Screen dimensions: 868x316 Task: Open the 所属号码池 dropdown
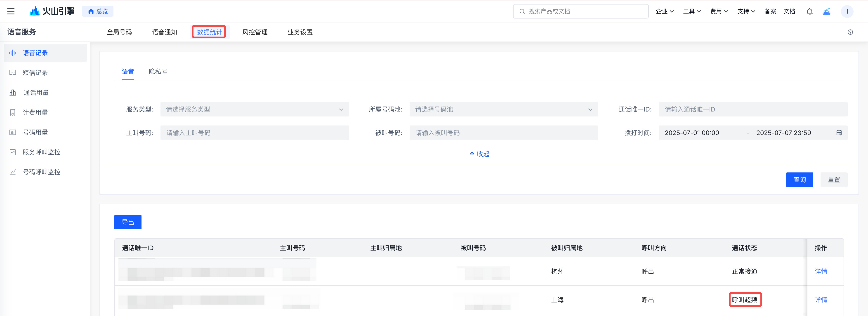point(503,109)
